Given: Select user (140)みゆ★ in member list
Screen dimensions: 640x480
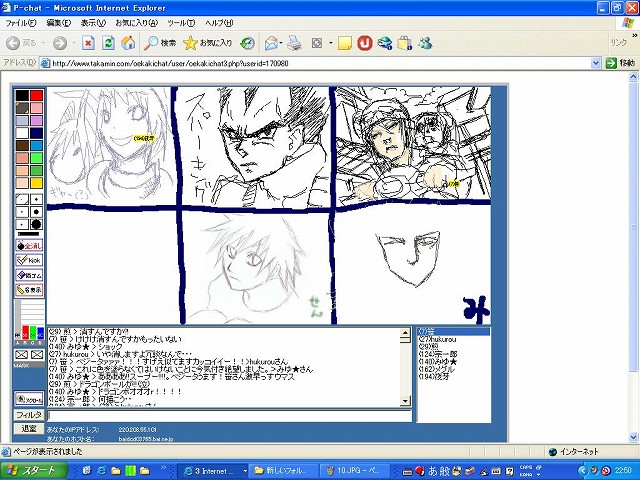Looking at the screenshot, I should (x=438, y=362).
